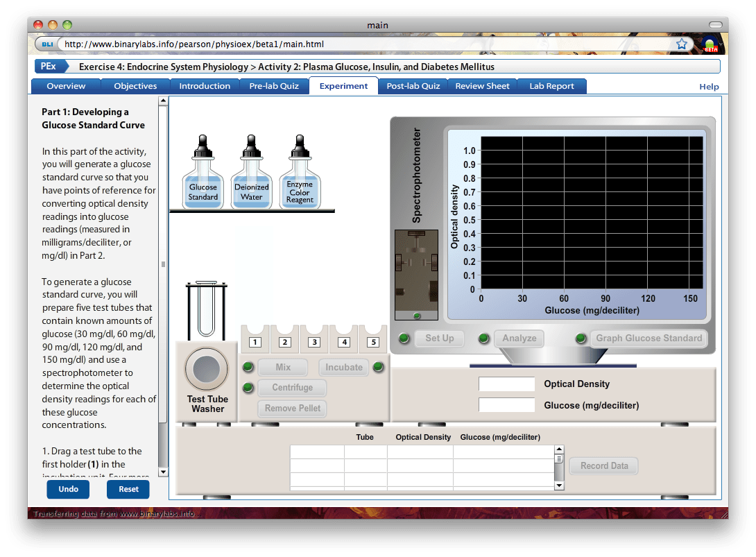This screenshot has height=557, width=756.
Task: Switch to the Lab Report tab
Action: pyautogui.click(x=551, y=86)
